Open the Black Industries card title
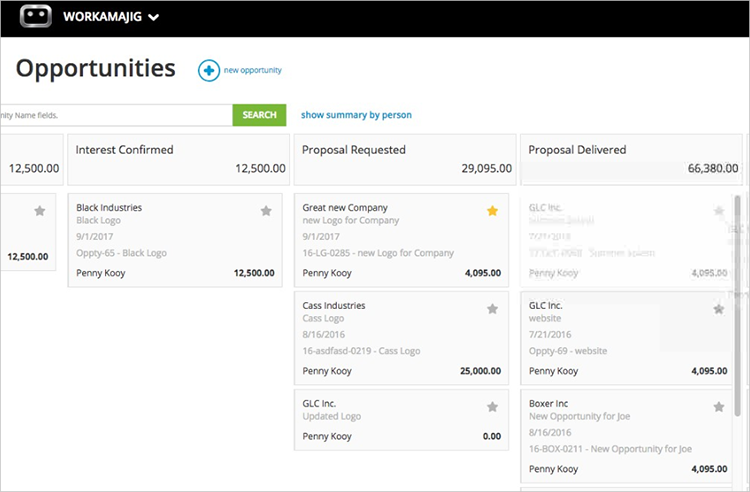750x492 pixels. (x=109, y=208)
